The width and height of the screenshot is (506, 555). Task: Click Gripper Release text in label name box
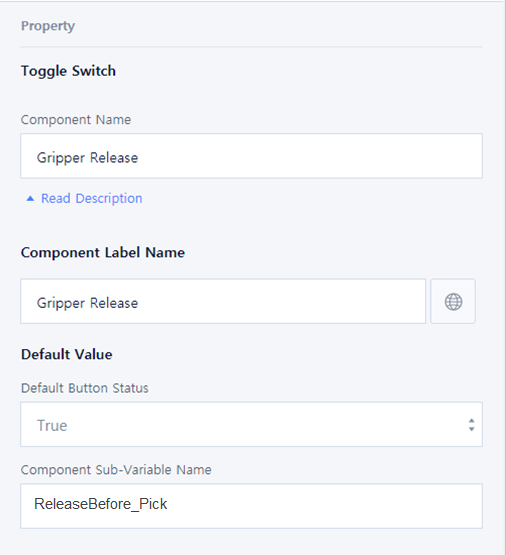coord(87,303)
